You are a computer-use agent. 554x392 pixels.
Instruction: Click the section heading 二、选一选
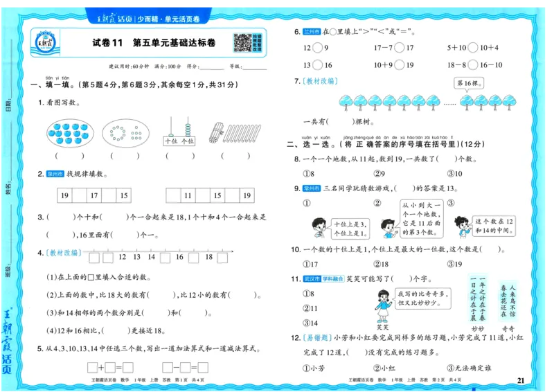point(310,144)
